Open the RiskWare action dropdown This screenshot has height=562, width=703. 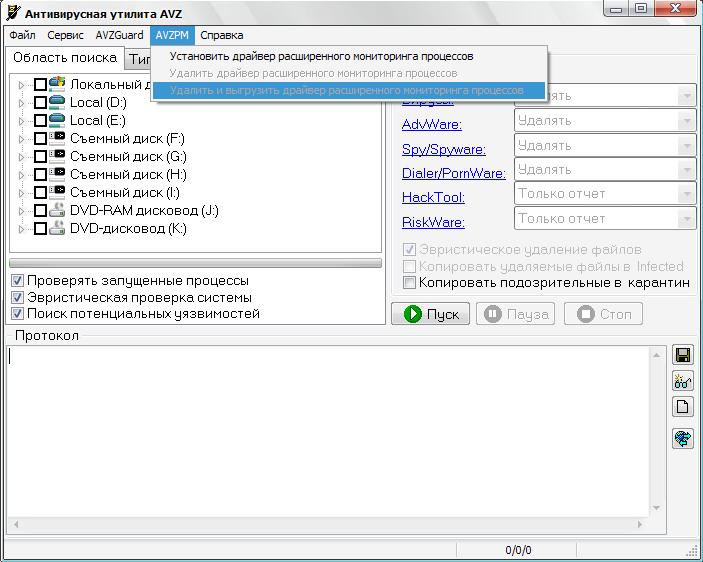686,219
